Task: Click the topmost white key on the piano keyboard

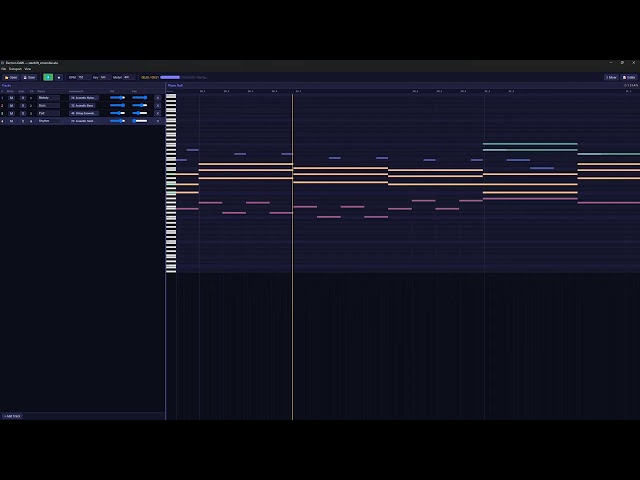Action: point(171,96)
